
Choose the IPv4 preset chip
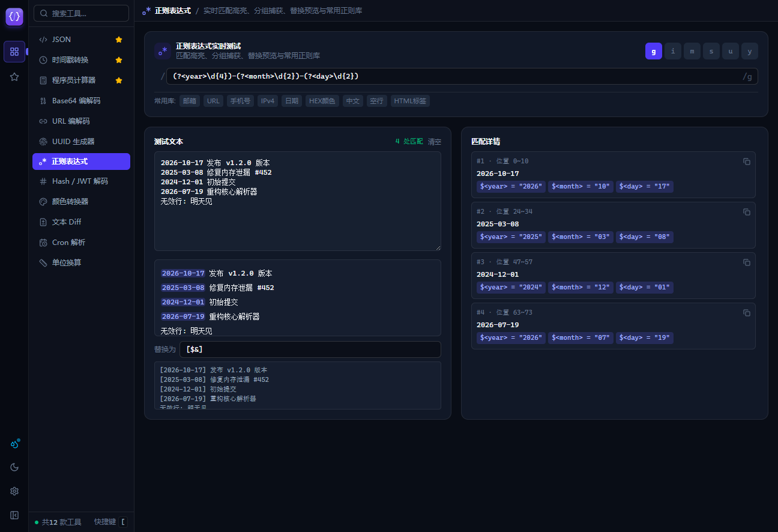(x=268, y=101)
